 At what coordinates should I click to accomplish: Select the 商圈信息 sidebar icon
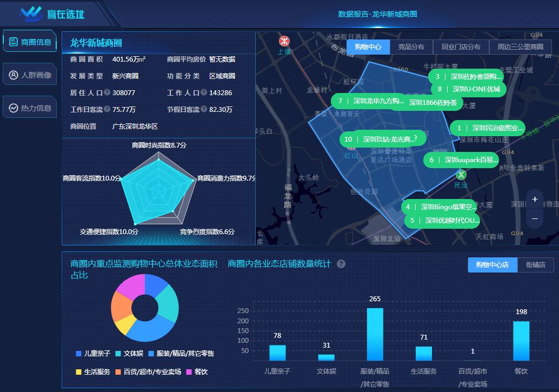[x=30, y=41]
